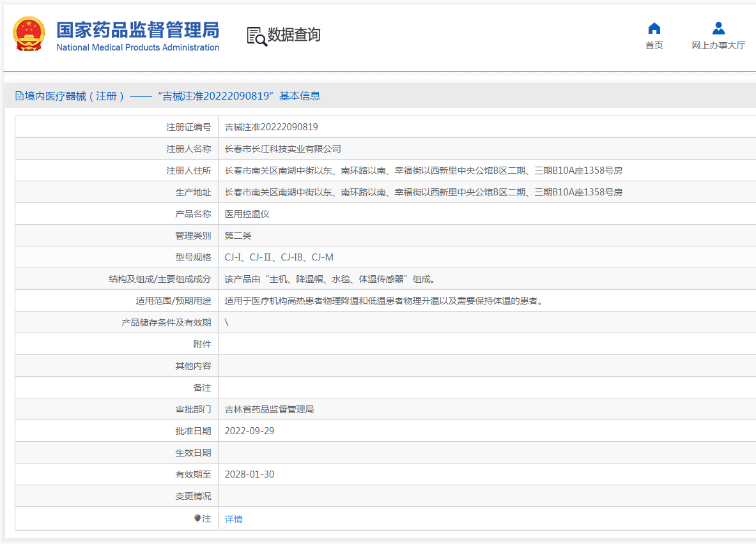Click the home (首页) house icon

(654, 28)
